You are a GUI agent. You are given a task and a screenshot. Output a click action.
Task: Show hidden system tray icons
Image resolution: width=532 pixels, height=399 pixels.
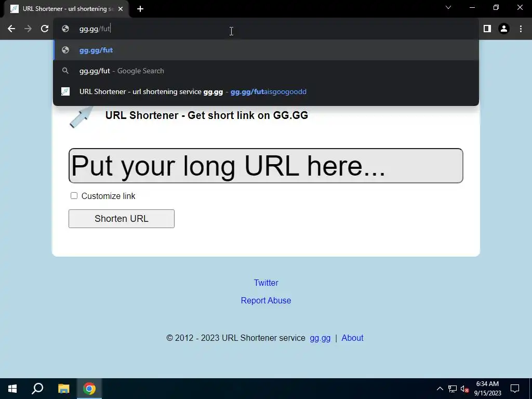pyautogui.click(x=440, y=389)
